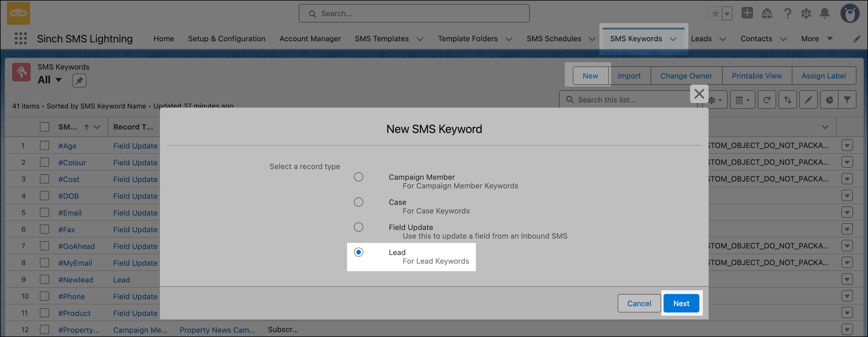Expand the Template Folders tab menu

click(509, 39)
